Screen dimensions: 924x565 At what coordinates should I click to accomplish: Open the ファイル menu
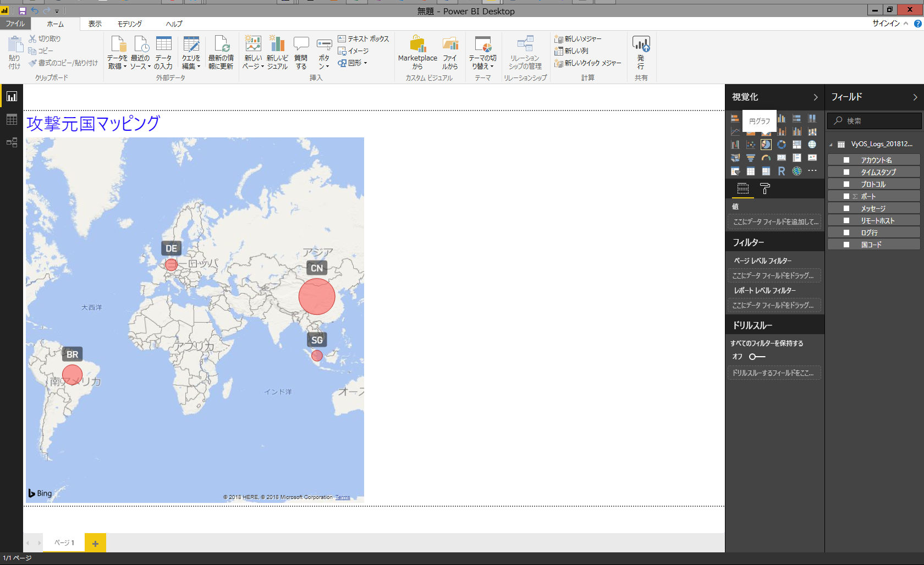click(15, 24)
